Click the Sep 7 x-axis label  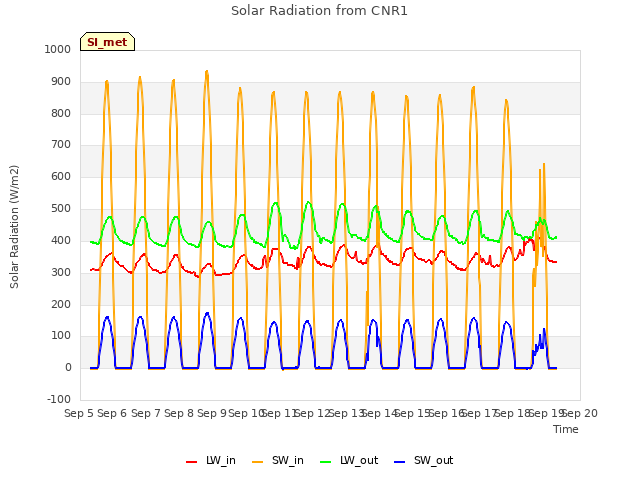(x=146, y=413)
